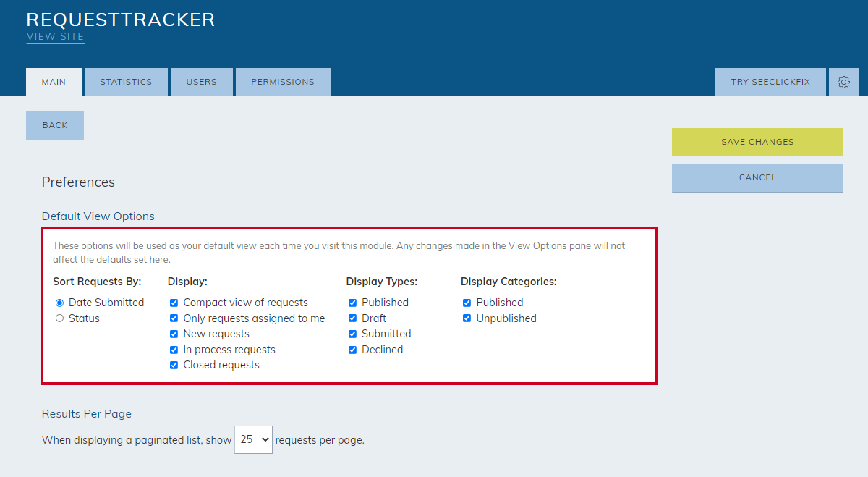Image resolution: width=868 pixels, height=477 pixels.
Task: Click the Display Categories label
Action: point(509,282)
